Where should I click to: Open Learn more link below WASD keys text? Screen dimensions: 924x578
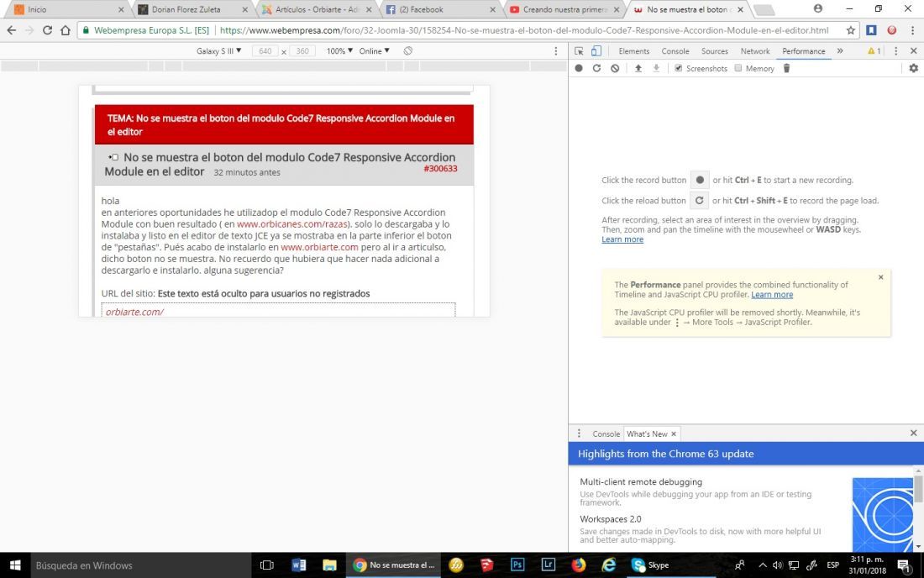pos(622,239)
